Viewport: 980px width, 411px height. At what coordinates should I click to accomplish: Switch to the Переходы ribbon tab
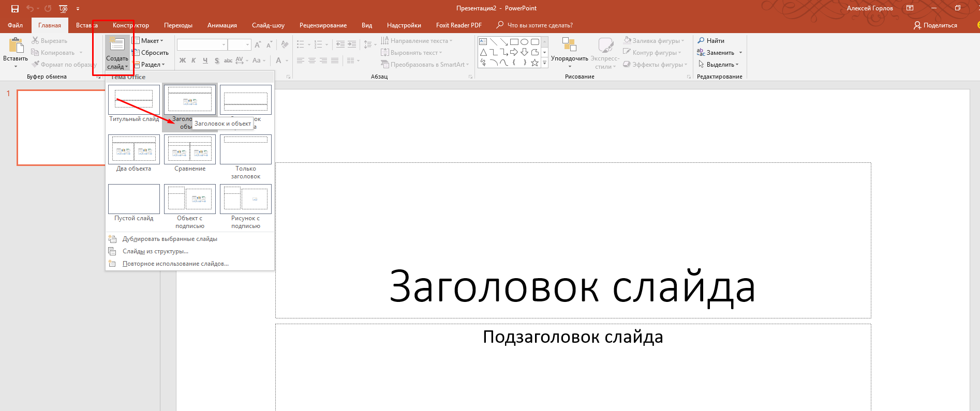tap(178, 25)
